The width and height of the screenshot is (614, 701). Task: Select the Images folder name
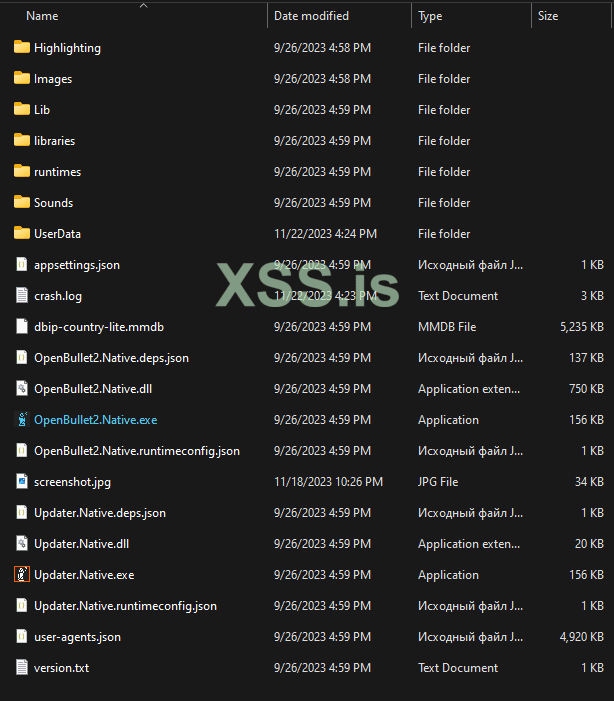[53, 79]
